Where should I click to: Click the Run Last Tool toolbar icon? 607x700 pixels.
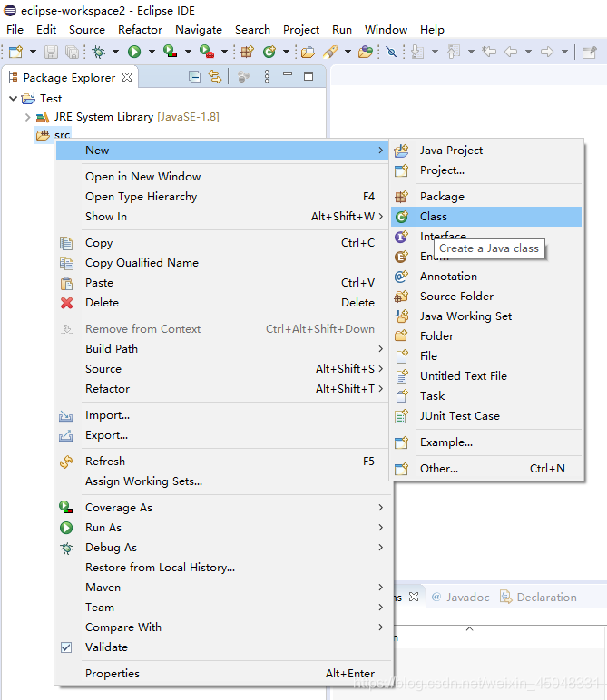206,52
